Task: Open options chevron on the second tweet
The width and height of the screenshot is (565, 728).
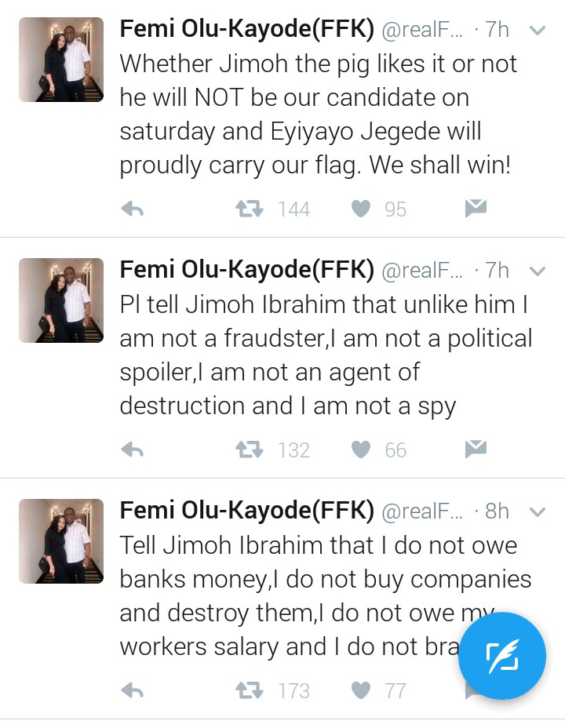Action: point(538,271)
